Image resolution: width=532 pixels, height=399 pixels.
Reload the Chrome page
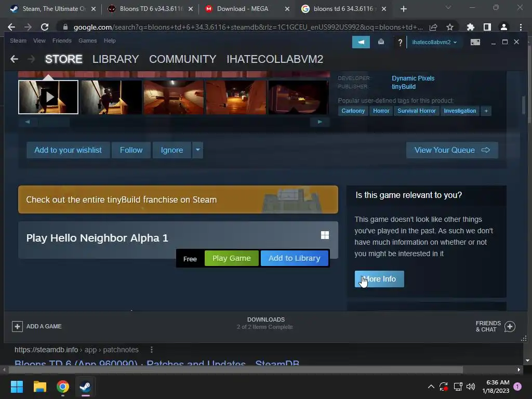[45, 27]
